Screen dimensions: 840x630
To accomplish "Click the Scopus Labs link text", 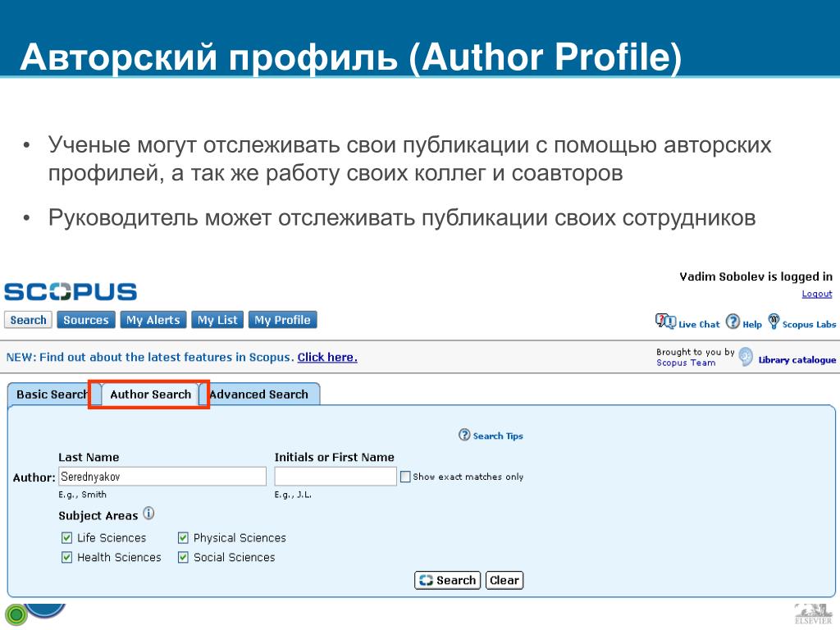I will coord(809,324).
